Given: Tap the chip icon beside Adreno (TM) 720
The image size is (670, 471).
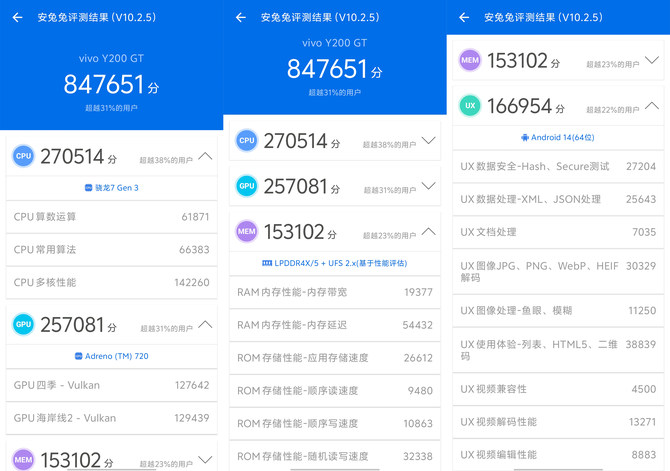Looking at the screenshot, I should (79, 356).
